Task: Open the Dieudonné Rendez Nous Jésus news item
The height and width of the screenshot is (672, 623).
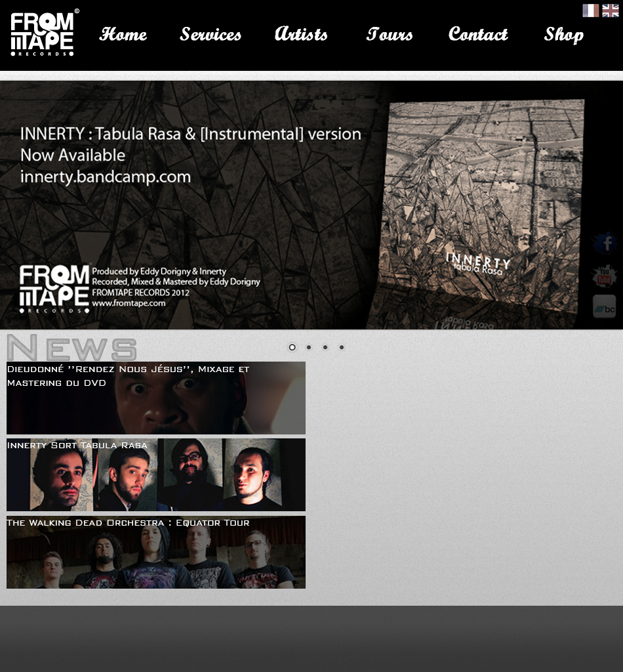Action: pos(155,398)
